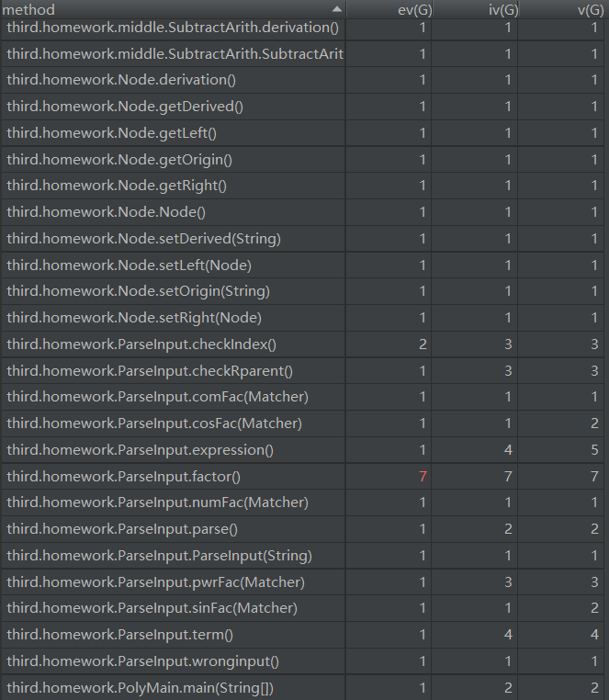The image size is (609, 700).
Task: Select the ParseInput.expression() row
Action: coord(303,449)
